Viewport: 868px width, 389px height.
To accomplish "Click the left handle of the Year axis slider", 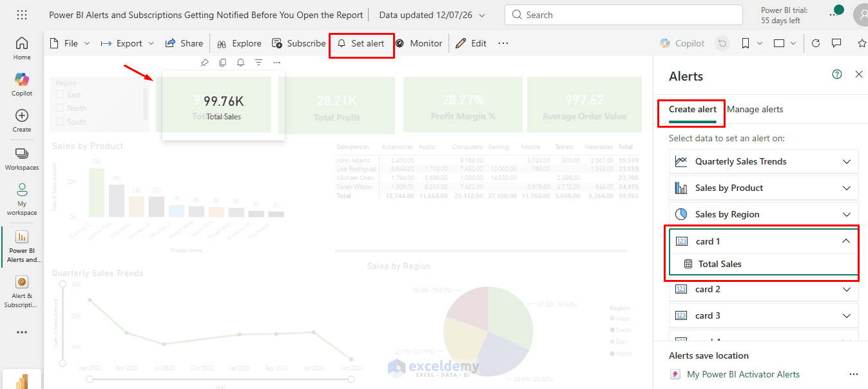I will (x=90, y=379).
